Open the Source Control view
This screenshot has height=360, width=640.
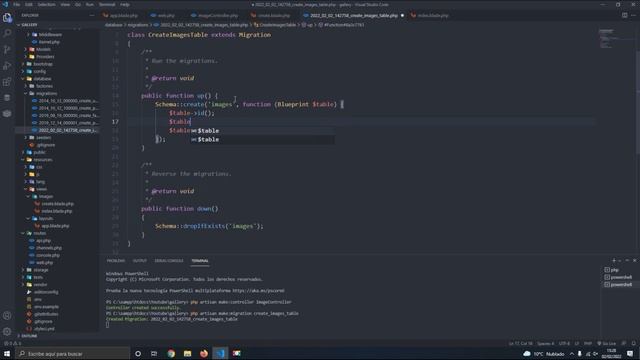pyautogui.click(x=7, y=49)
